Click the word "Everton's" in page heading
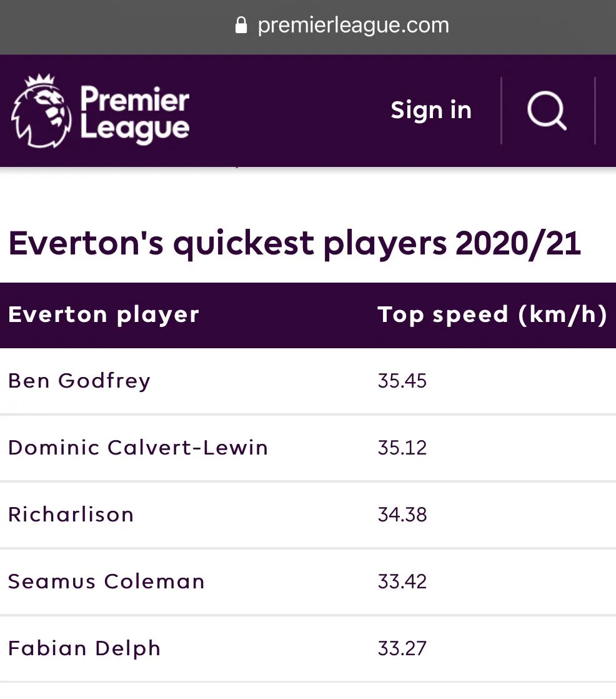The width and height of the screenshot is (616, 699). pyautogui.click(x=86, y=244)
